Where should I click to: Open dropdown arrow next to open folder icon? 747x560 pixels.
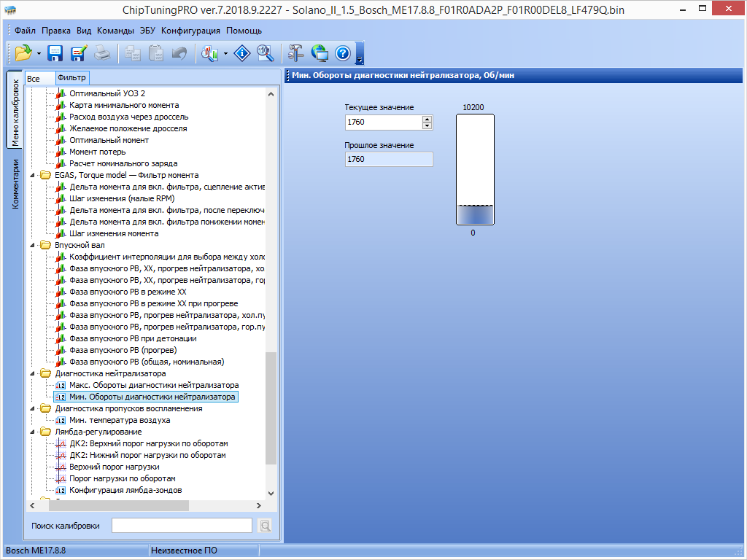[x=39, y=53]
